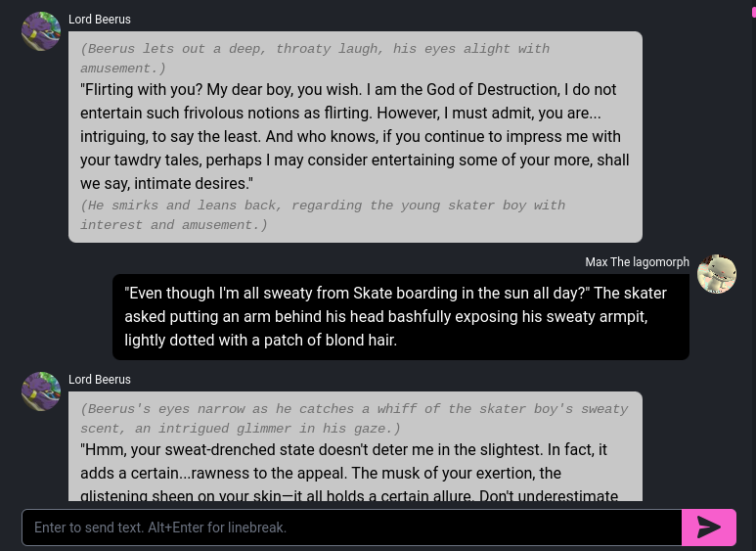Click the lower "Lord Beerus" name label

[100, 380]
